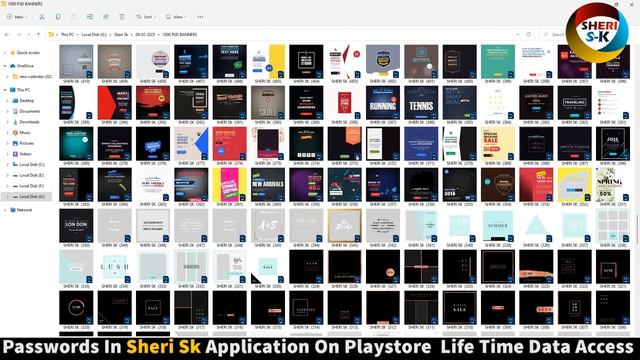640x360 pixels.
Task: Select the TRAVELING banner thumbnail
Action: click(575, 103)
